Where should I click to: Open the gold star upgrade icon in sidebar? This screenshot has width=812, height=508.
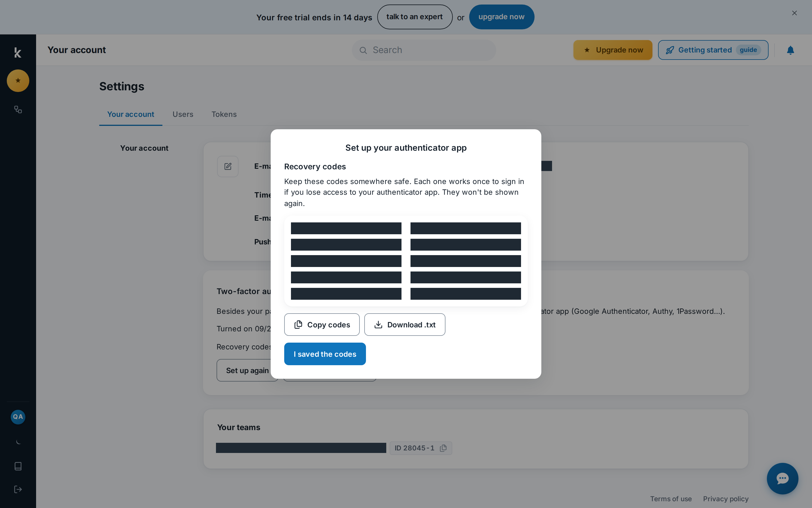click(x=18, y=81)
